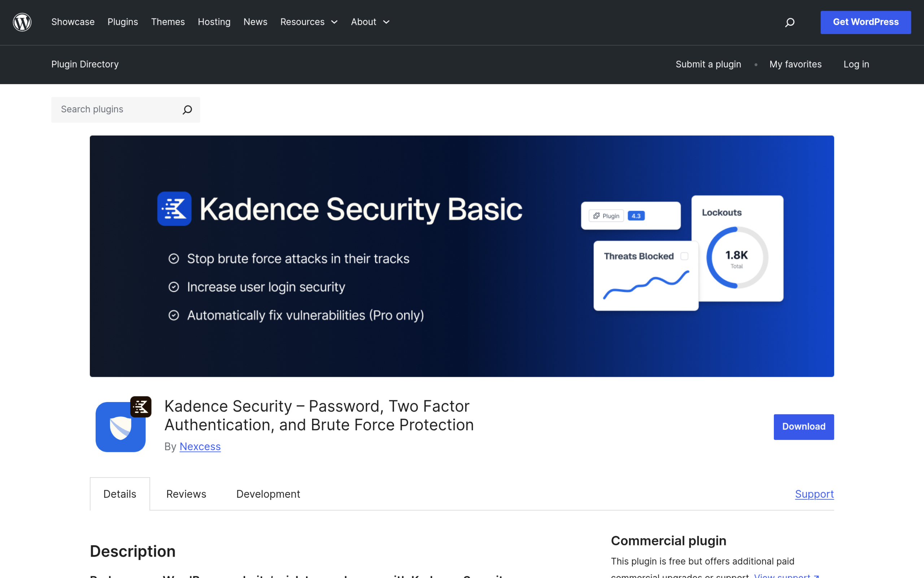Submit search with the plugin search magnifier
924x578 pixels.
point(187,110)
